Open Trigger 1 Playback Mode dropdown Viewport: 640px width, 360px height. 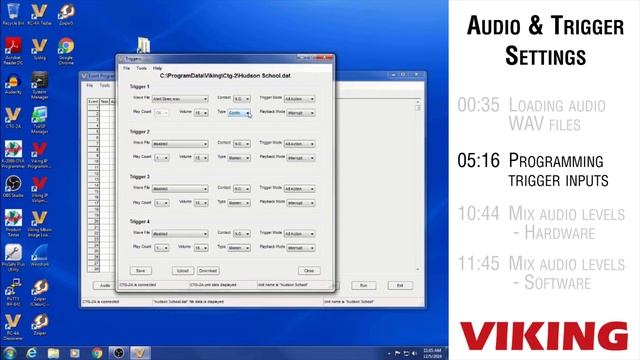click(x=301, y=113)
